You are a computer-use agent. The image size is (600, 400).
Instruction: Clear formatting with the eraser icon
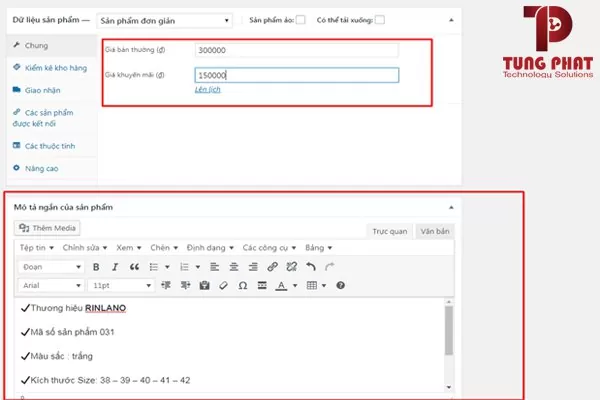pyautogui.click(x=223, y=285)
